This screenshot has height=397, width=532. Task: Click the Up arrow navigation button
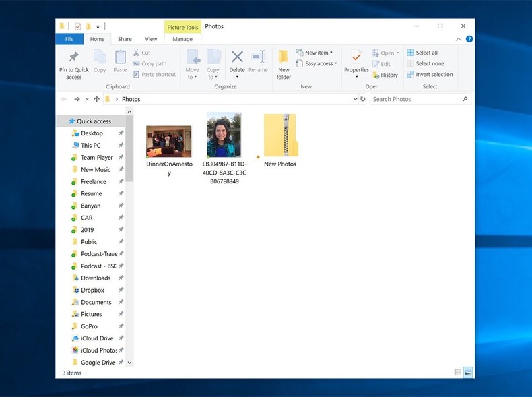point(97,99)
